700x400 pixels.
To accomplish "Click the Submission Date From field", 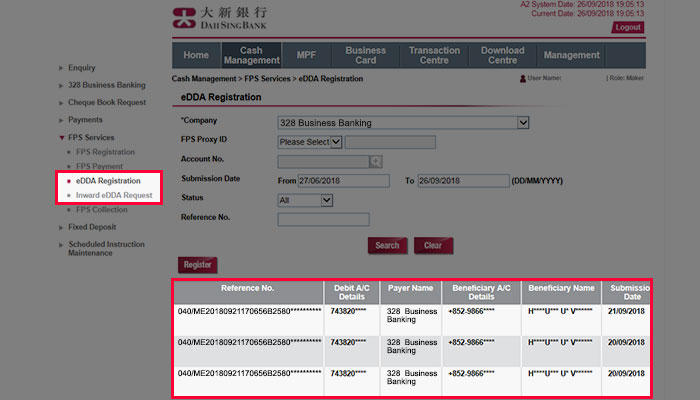I will [343, 181].
